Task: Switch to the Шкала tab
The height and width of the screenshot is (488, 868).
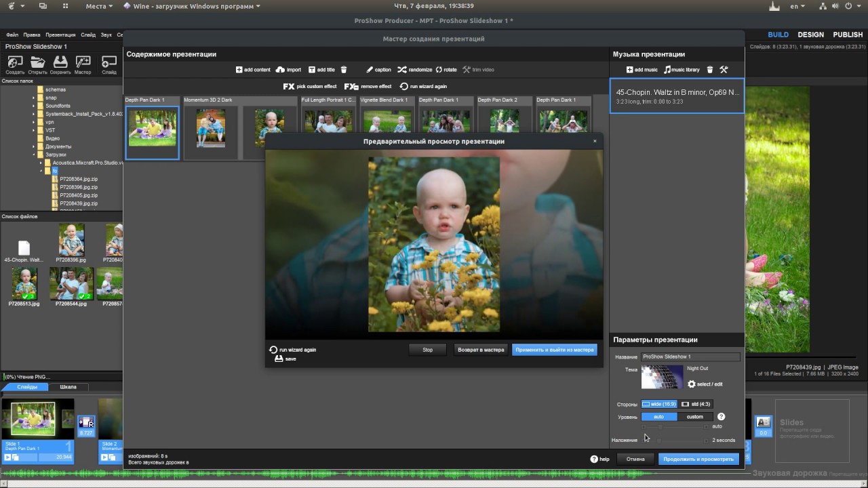Action: click(68, 387)
